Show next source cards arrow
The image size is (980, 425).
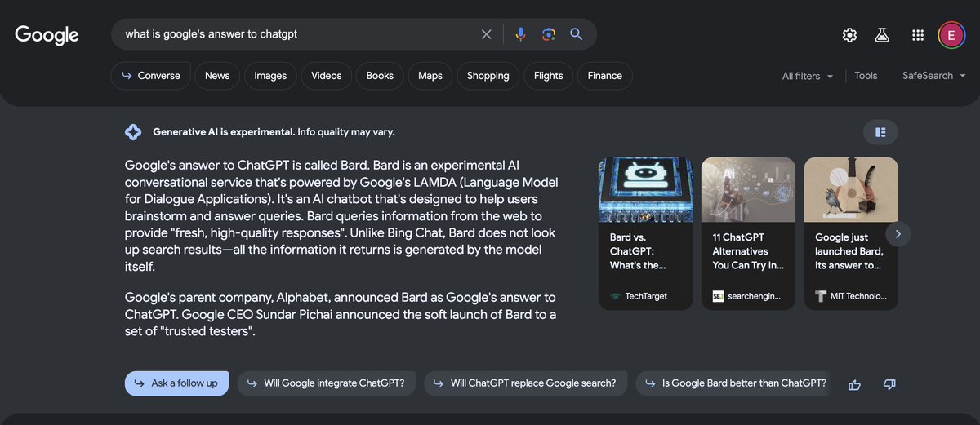(898, 234)
